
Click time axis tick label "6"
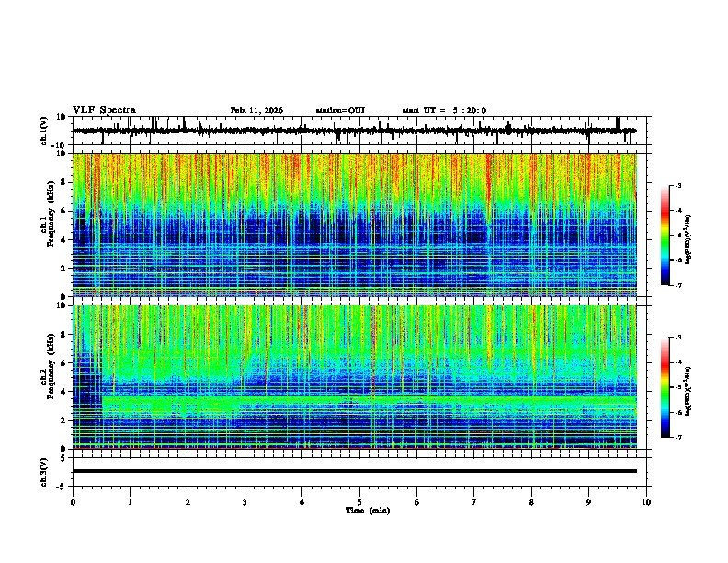point(417,502)
